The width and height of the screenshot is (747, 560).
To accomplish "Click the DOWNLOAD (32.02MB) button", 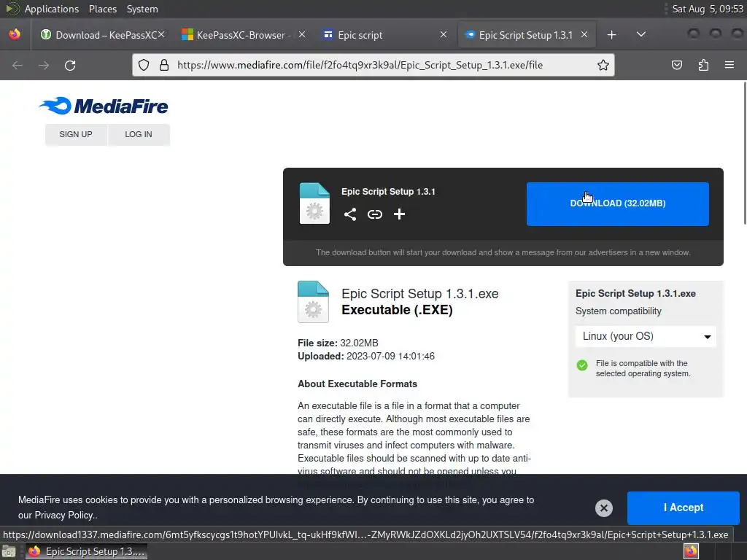I will coord(617,204).
